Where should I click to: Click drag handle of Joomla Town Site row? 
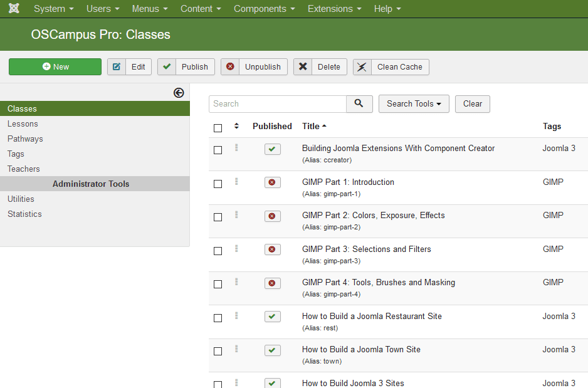pyautogui.click(x=236, y=349)
